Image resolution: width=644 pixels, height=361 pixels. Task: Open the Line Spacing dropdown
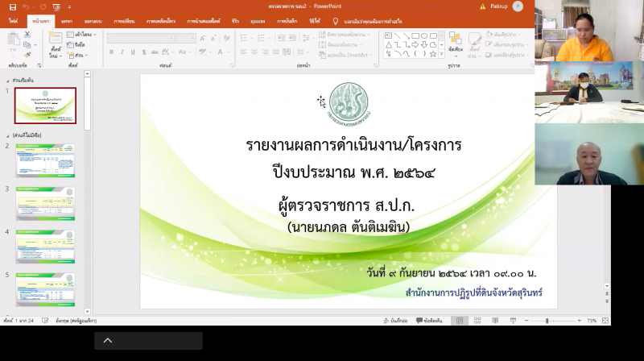(x=308, y=38)
